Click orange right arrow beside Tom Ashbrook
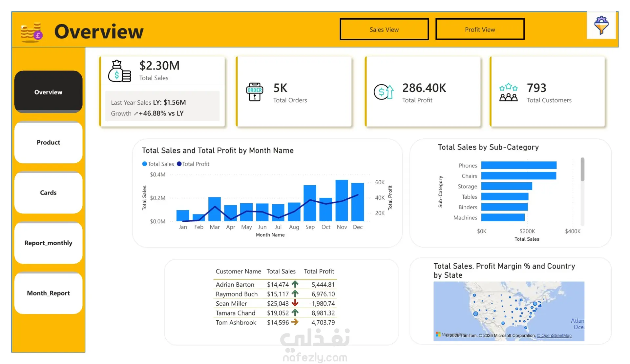 click(295, 322)
